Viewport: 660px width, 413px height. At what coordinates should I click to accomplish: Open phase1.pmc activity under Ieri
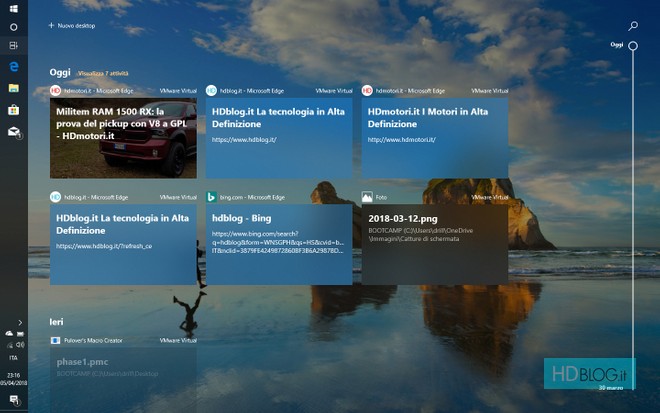point(123,362)
